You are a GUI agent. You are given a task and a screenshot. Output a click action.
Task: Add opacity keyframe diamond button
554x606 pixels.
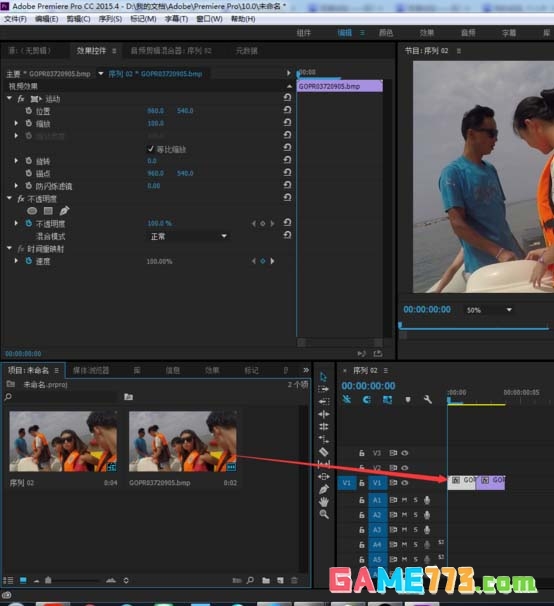(263, 223)
